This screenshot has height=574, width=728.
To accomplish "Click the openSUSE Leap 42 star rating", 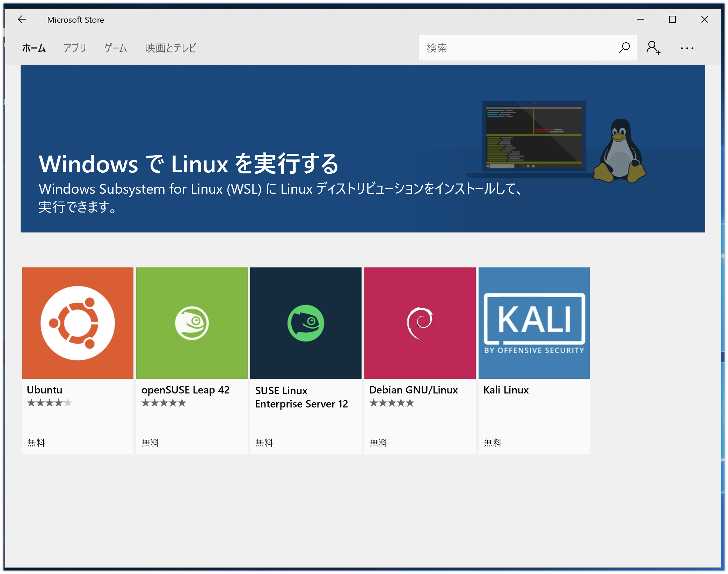I will (164, 403).
